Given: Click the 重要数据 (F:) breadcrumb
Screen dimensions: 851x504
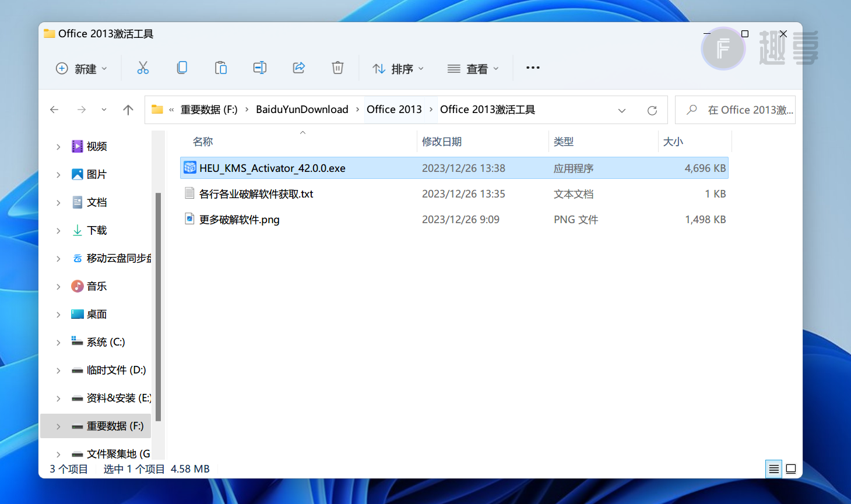Looking at the screenshot, I should click(x=209, y=110).
